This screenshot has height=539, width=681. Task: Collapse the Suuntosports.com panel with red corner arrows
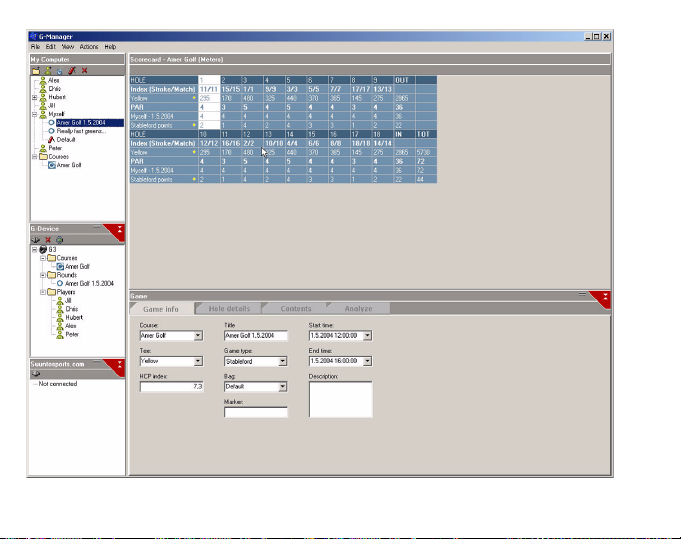point(119,364)
